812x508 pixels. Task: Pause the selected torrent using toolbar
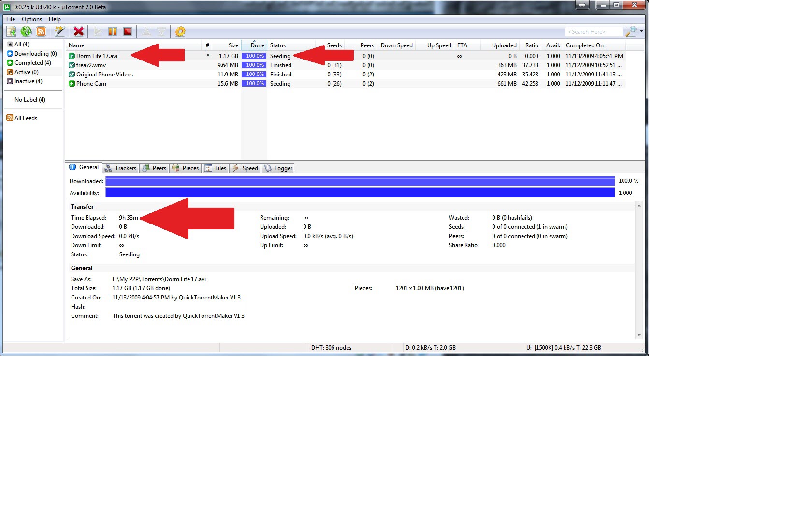(x=113, y=31)
